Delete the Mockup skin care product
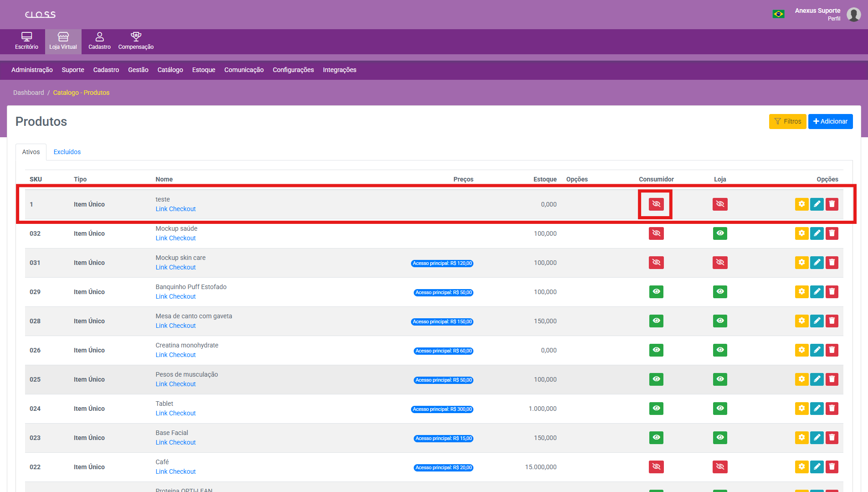The width and height of the screenshot is (868, 492). point(832,263)
